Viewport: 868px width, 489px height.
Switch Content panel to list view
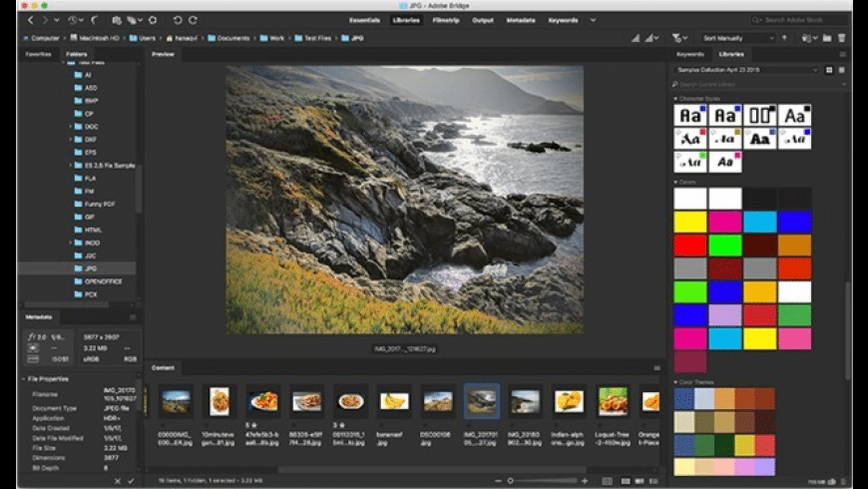point(655,481)
